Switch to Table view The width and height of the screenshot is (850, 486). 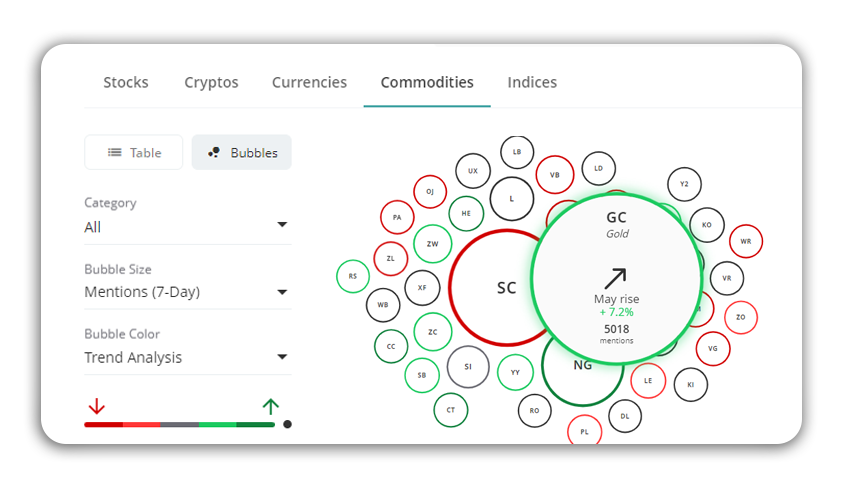click(x=133, y=152)
